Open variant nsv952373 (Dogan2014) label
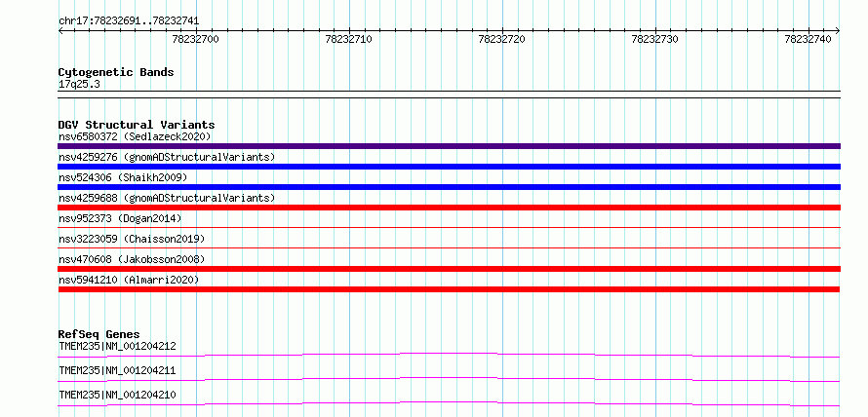The height and width of the screenshot is (417, 868). [x=120, y=218]
